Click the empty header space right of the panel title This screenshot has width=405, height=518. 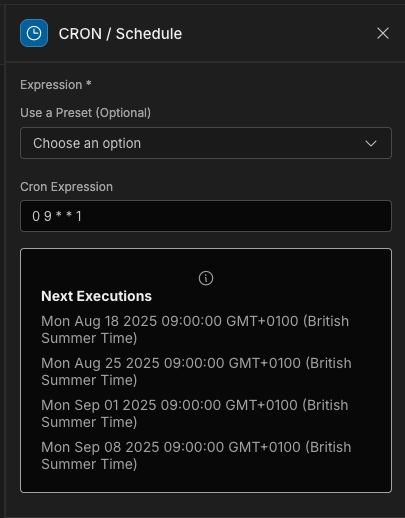[278, 33]
